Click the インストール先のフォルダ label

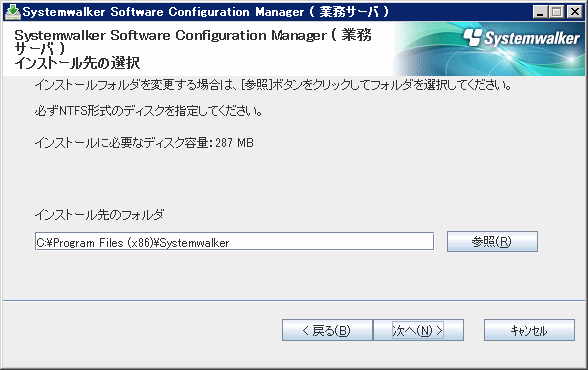(100, 215)
